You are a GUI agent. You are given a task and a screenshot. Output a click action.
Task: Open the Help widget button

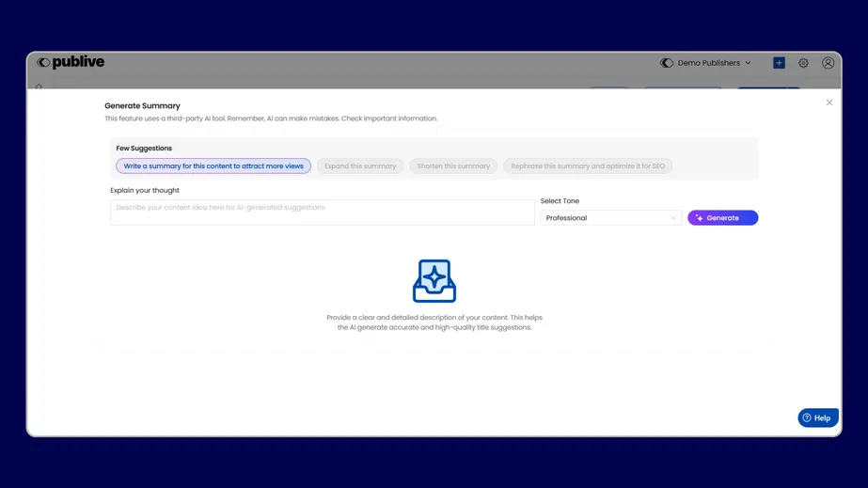pyautogui.click(x=818, y=418)
